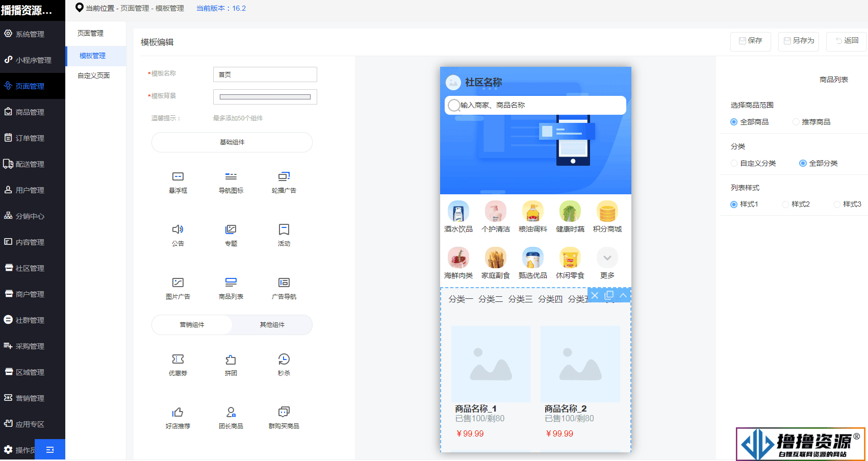Click the 健康时蔬 category icon in preview
The width and height of the screenshot is (868, 461).
[x=570, y=211]
